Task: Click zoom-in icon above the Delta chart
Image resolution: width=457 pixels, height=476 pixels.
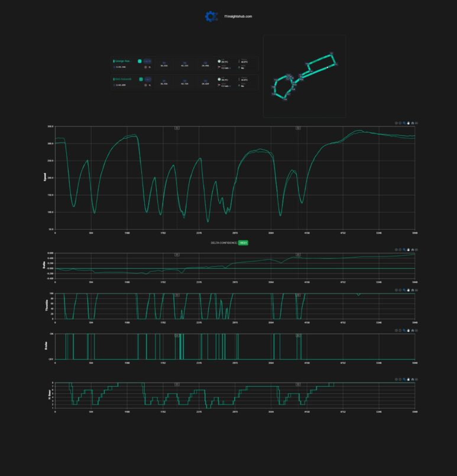Action: [x=396, y=250]
